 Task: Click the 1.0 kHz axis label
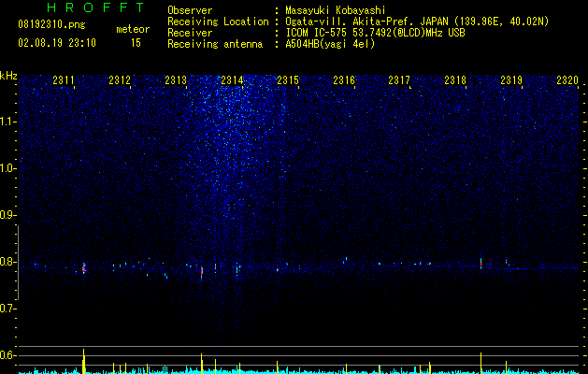[x=7, y=168]
